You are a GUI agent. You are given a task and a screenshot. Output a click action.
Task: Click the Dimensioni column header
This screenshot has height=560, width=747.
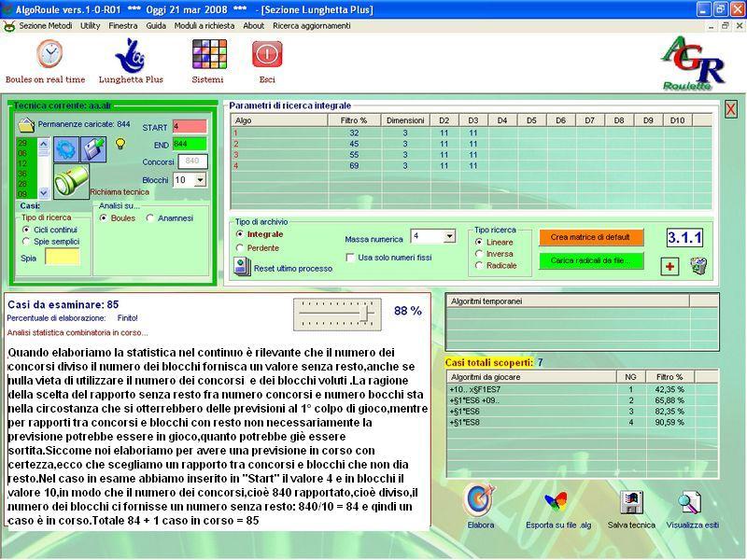pyautogui.click(x=405, y=120)
